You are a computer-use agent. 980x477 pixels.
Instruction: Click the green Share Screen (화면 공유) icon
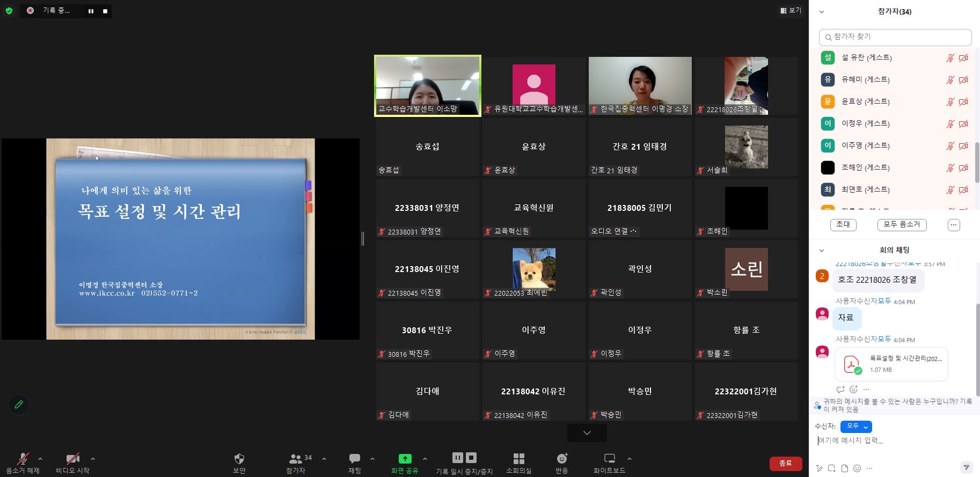405,459
